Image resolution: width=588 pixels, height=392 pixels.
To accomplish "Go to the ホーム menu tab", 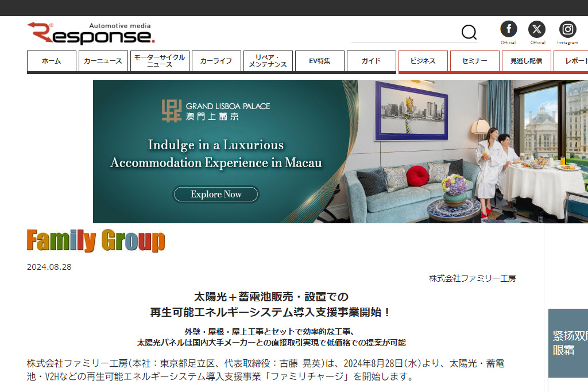I will pos(51,61).
